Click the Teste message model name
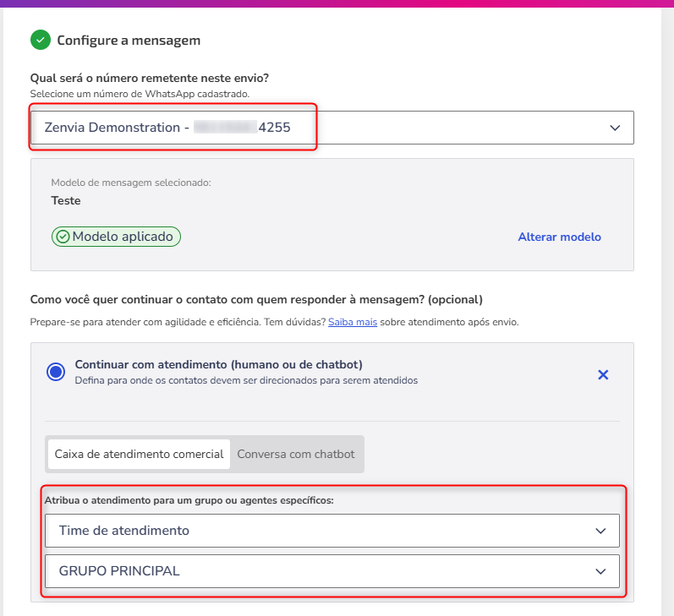The image size is (674, 616). pos(66,200)
